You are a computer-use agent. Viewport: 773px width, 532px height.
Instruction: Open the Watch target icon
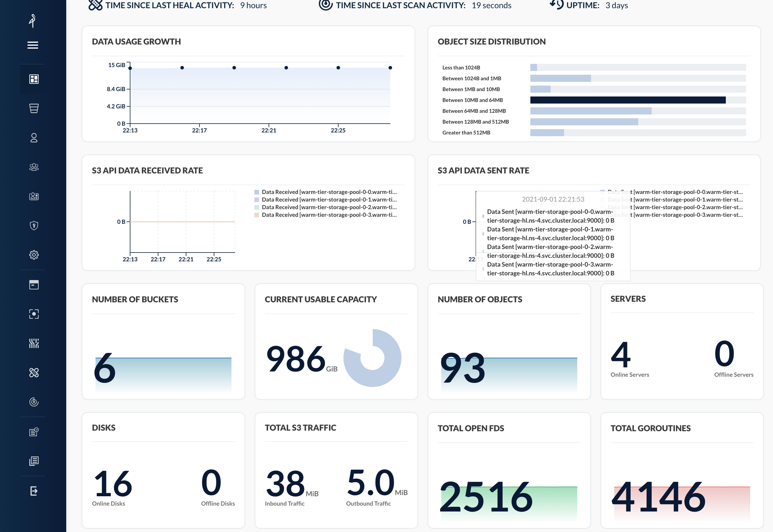34,314
